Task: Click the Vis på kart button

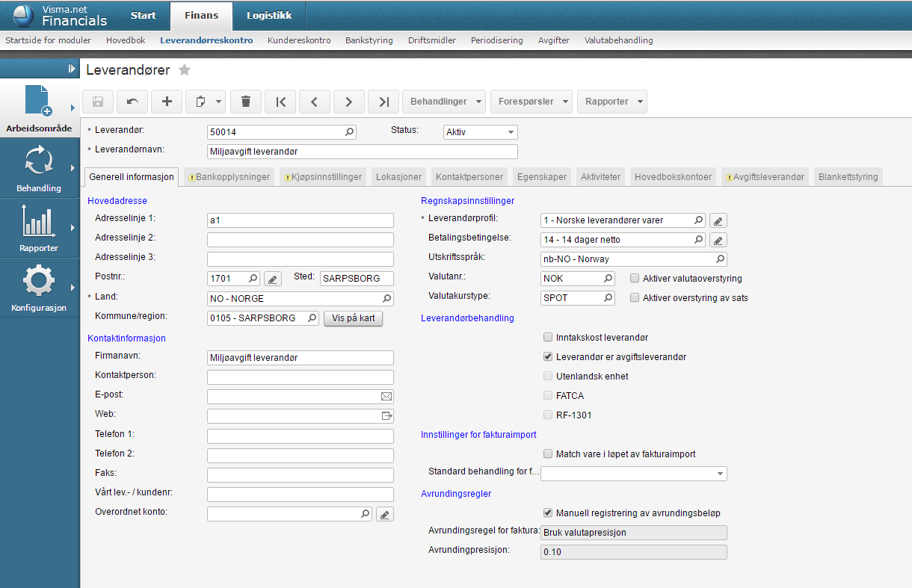Action: [x=353, y=318]
